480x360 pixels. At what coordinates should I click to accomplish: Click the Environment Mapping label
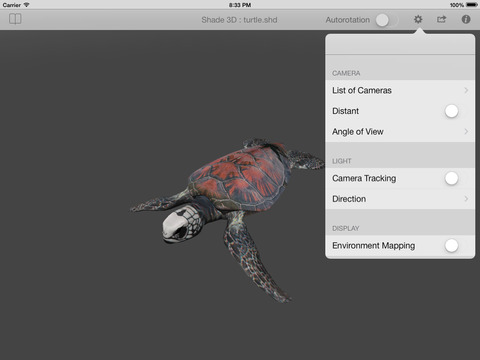[x=374, y=246]
